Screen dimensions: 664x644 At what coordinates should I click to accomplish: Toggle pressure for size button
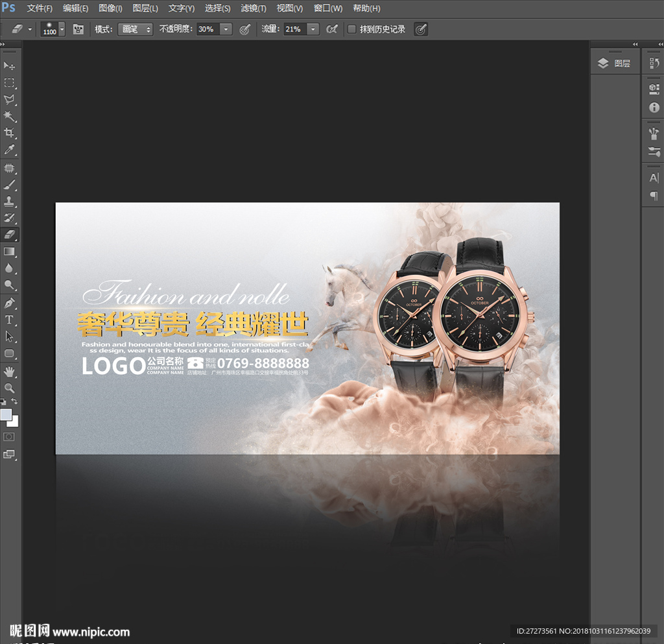(x=421, y=29)
